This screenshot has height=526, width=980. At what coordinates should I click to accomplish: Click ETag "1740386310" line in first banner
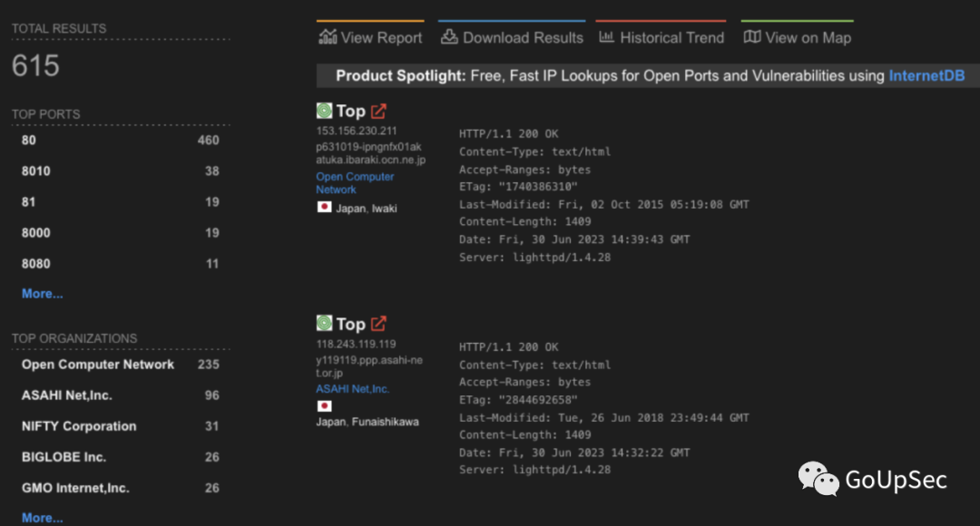(518, 187)
